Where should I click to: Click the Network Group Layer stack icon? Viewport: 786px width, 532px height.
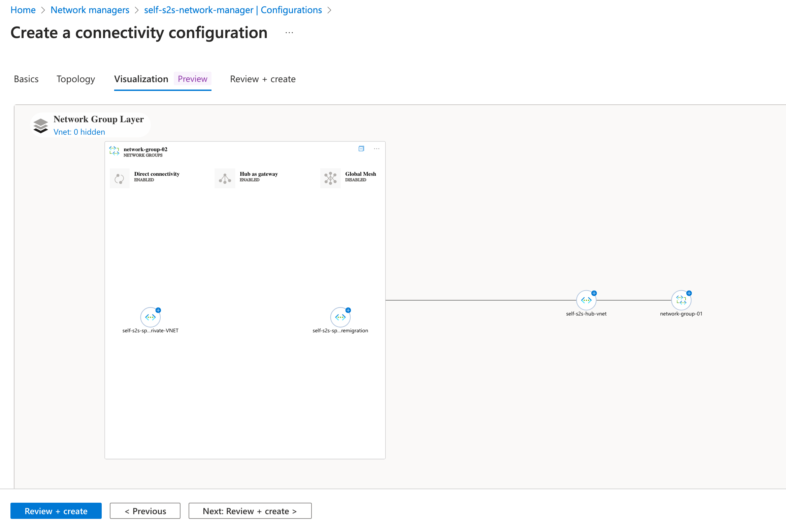tap(41, 126)
